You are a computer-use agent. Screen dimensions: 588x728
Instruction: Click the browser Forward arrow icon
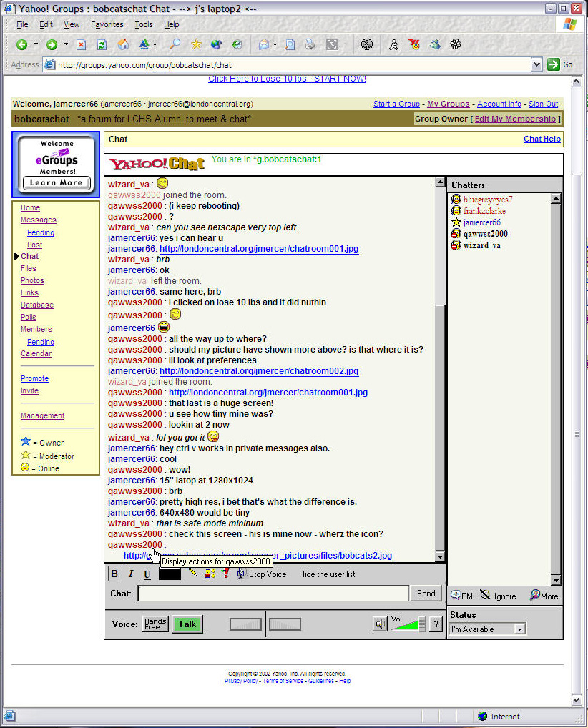pos(52,44)
